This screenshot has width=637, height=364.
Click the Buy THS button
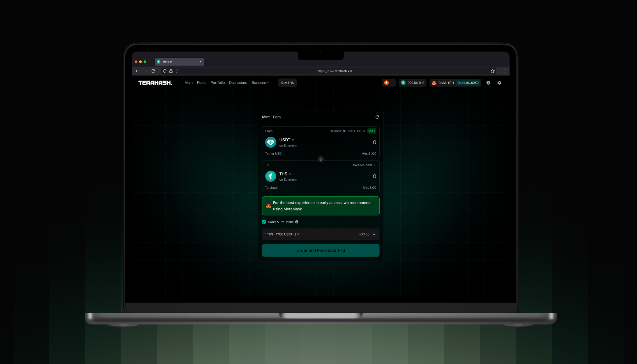[287, 83]
